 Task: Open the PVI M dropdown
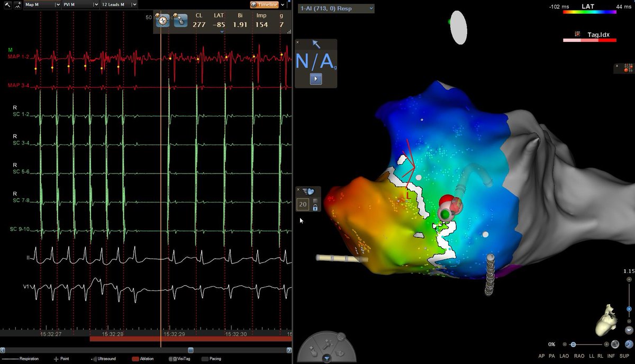[95, 4]
